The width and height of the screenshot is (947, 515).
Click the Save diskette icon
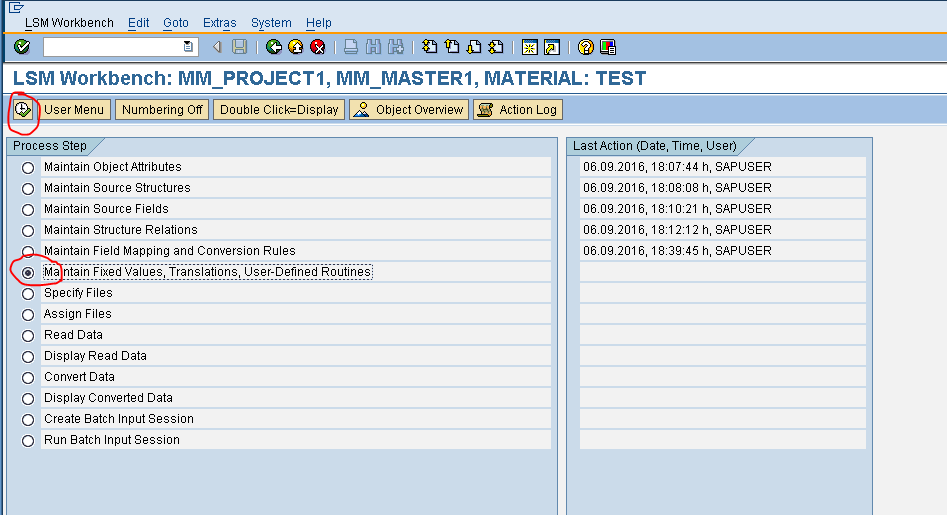click(x=240, y=47)
